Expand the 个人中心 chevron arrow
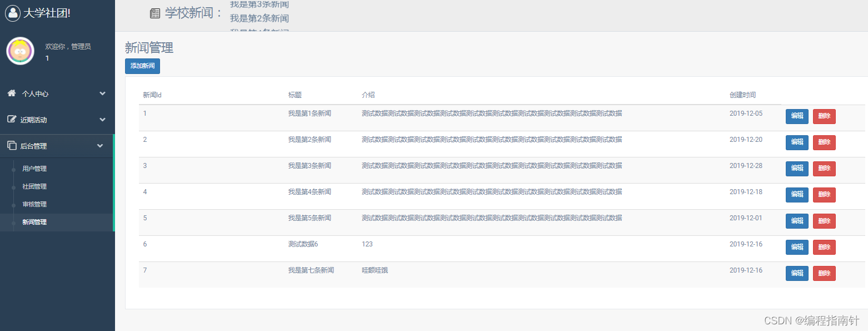This screenshot has width=868, height=331. point(102,93)
